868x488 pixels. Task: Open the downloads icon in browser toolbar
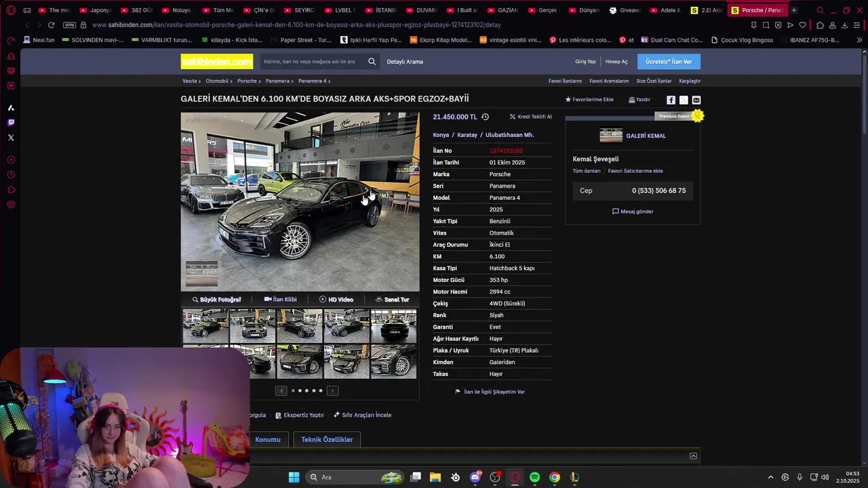pos(845,25)
